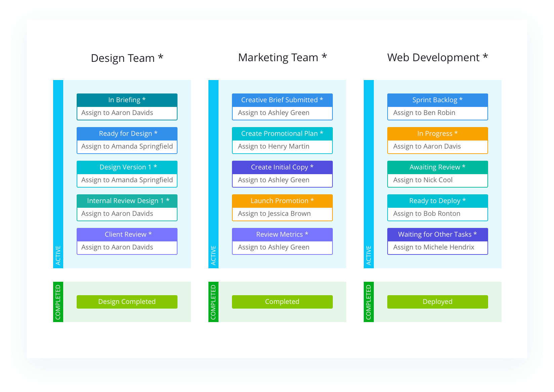
Task: Select the orange Launch Promotion header
Action: point(282,201)
